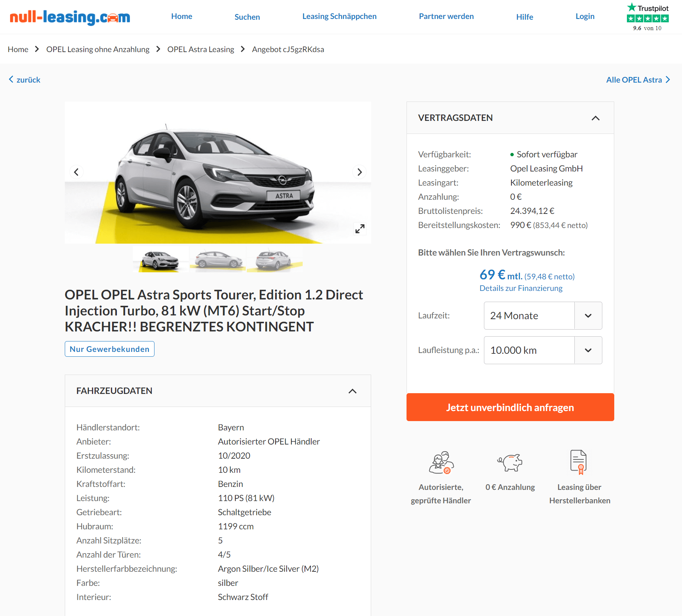The image size is (682, 616).
Task: Click the Nur Gewerbekunden badge
Action: [109, 349]
